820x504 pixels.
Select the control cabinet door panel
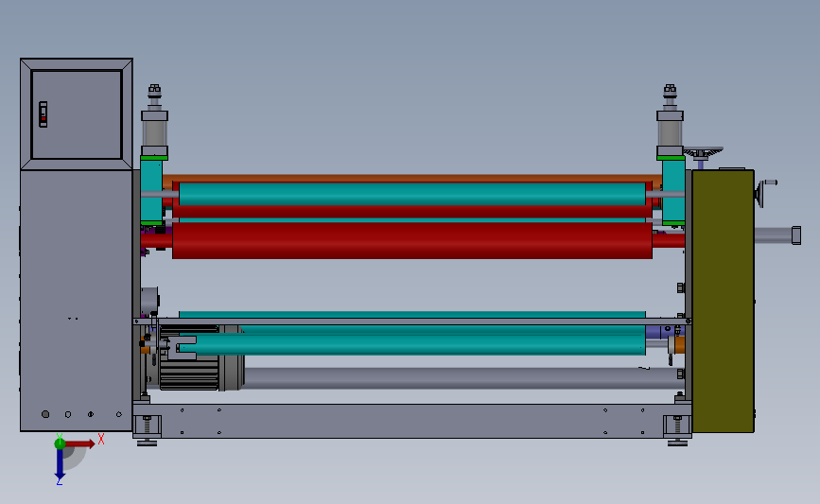point(77,114)
